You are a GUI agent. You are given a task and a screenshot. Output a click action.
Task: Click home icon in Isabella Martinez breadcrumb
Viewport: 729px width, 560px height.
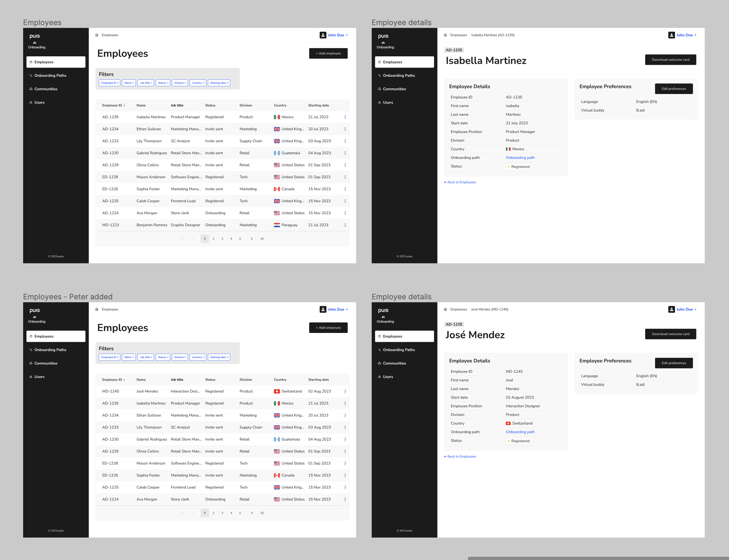click(445, 35)
